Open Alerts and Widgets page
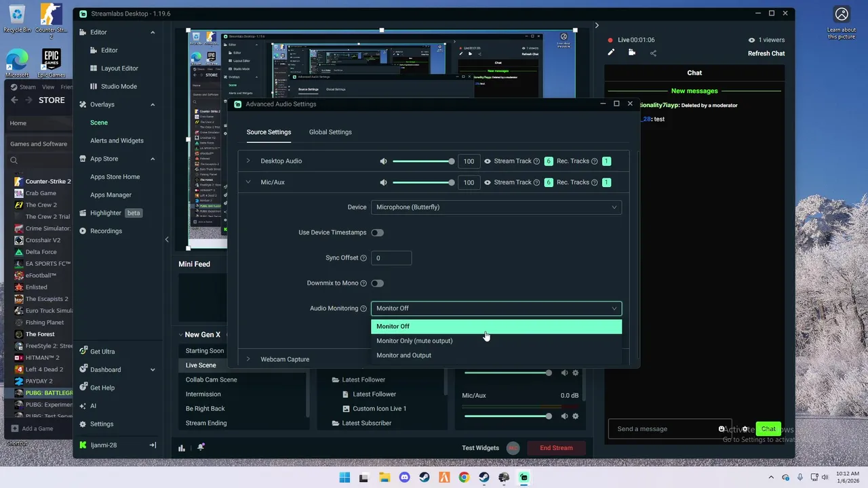 coord(117,141)
